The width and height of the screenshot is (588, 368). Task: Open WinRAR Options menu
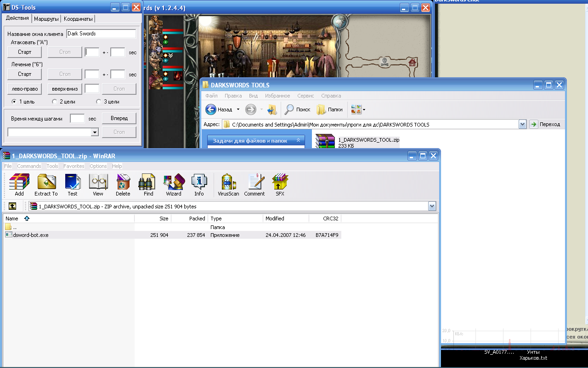point(98,166)
